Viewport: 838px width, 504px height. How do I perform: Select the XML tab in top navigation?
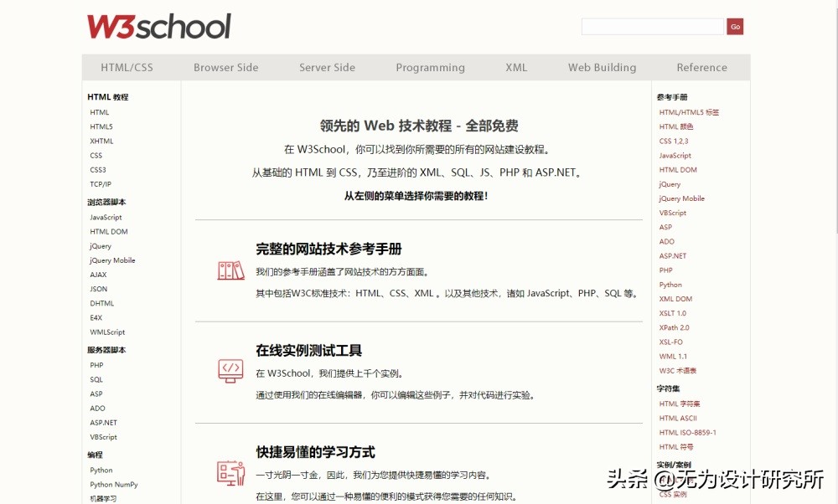[x=516, y=67]
